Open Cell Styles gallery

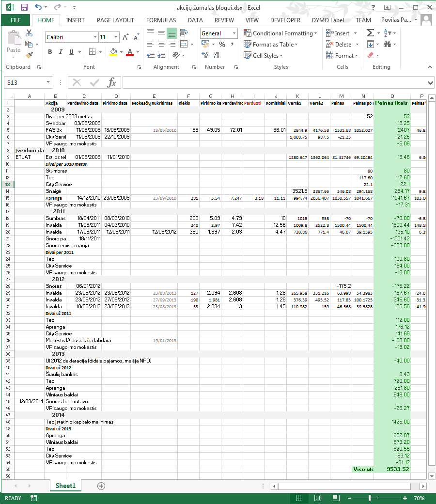[263, 56]
